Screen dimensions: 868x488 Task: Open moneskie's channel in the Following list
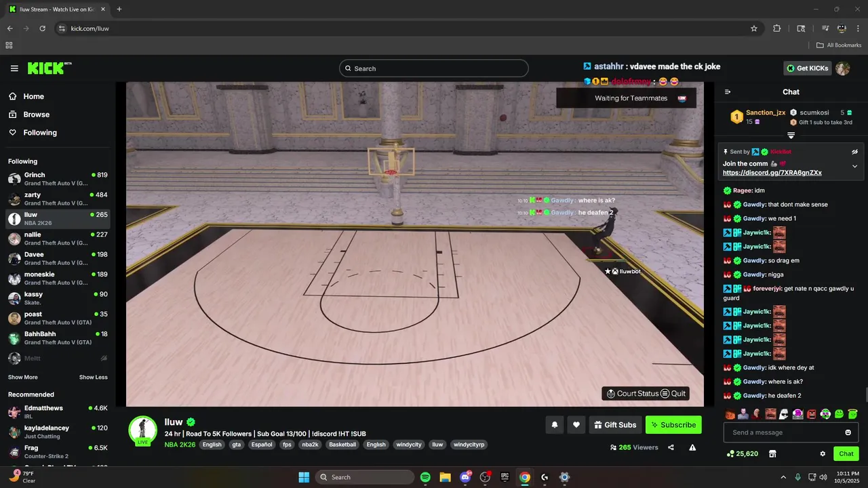[x=58, y=278]
